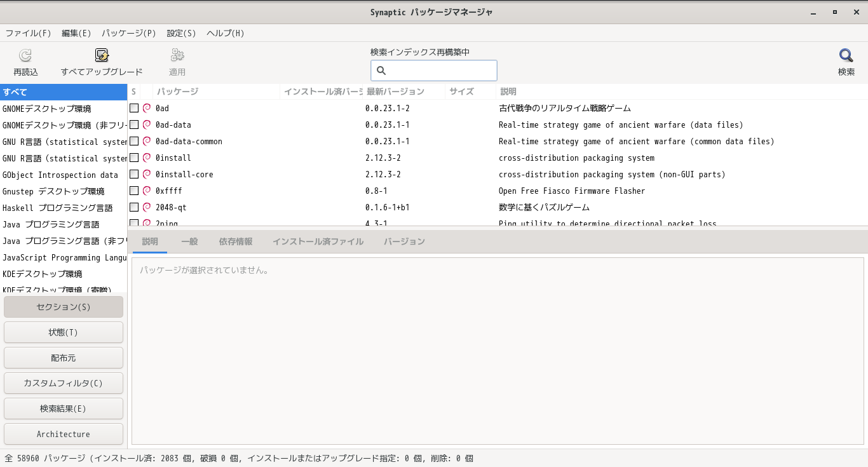
Task: Click the 状態(T) filter button
Action: pyautogui.click(x=64, y=332)
